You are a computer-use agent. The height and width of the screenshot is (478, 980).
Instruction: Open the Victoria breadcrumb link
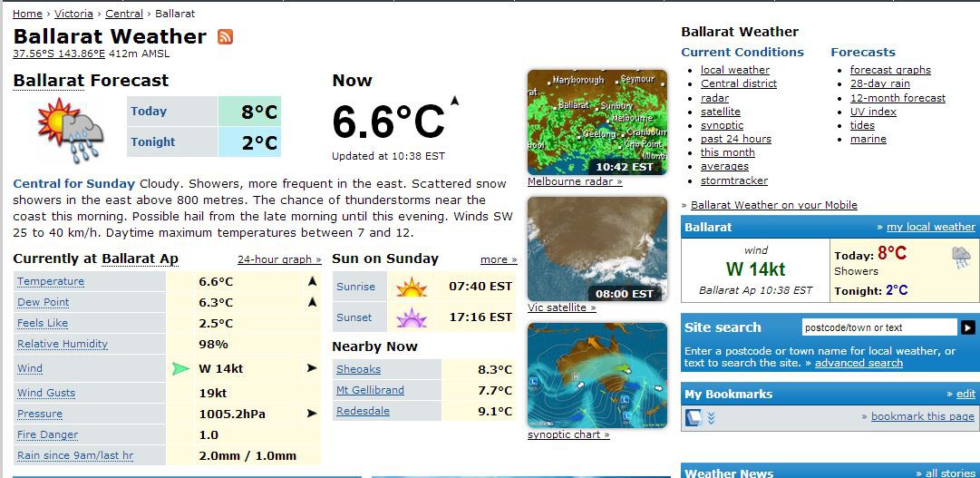click(73, 14)
